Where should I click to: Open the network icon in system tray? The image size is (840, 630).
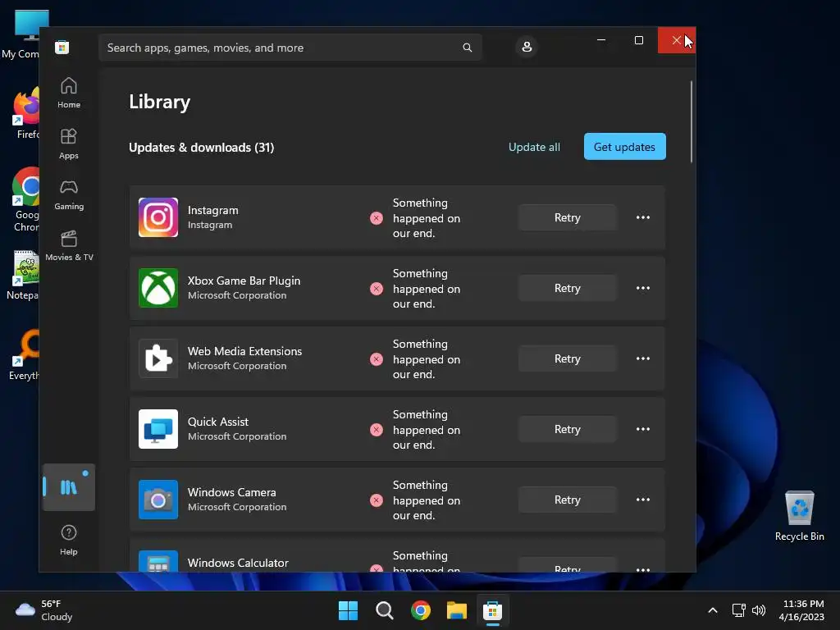click(x=739, y=610)
